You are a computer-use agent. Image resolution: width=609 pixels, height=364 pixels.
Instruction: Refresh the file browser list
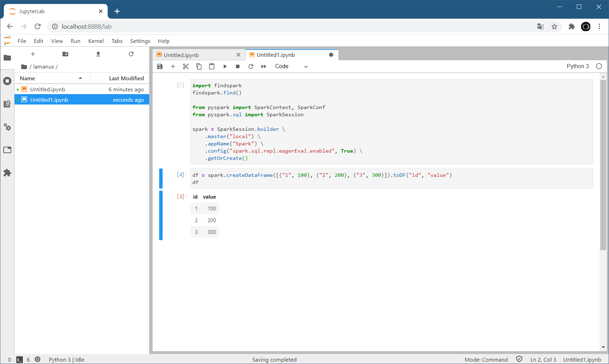tap(131, 54)
